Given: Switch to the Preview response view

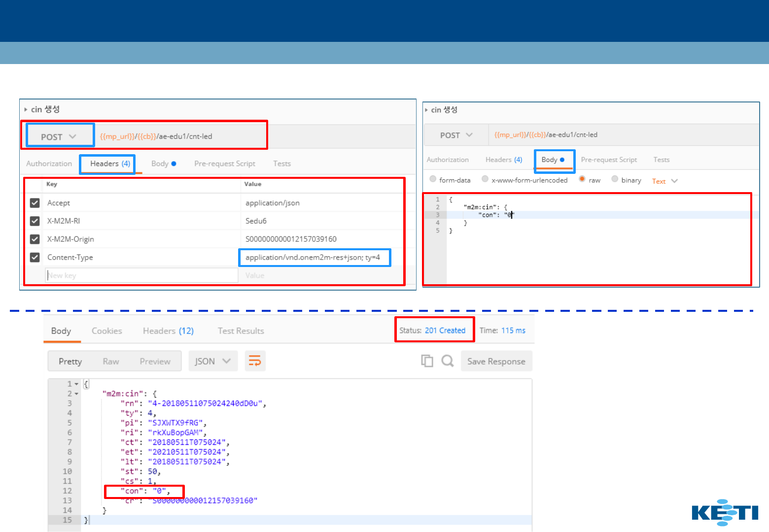Looking at the screenshot, I should click(155, 362).
